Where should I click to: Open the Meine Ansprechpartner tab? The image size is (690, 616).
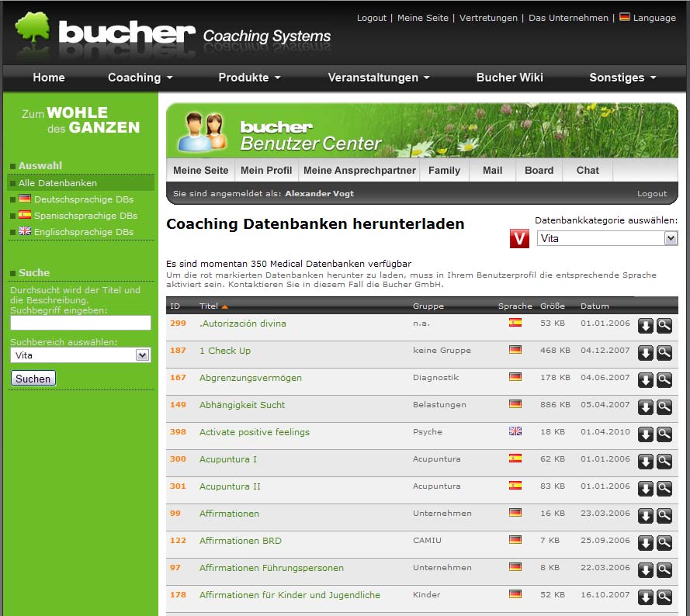[359, 170]
